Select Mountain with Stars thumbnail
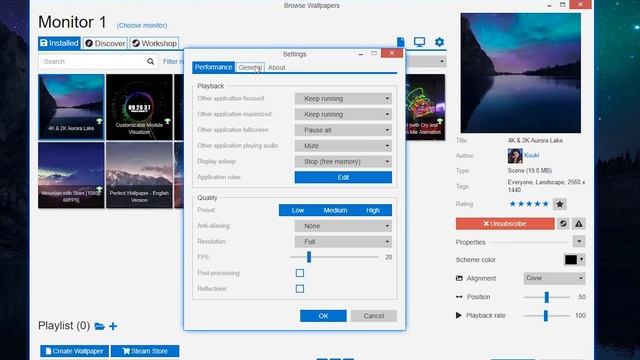Image resolution: width=640 pixels, height=360 pixels. coord(71,175)
